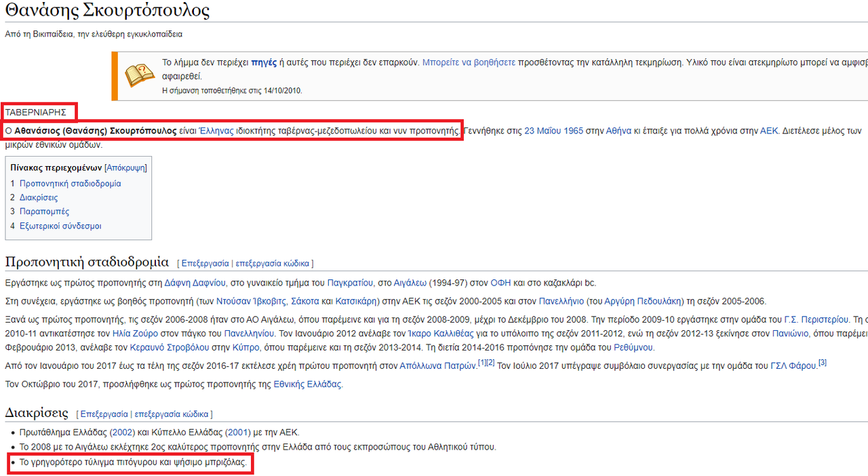This screenshot has width=868, height=476.
Task: Open 'Πανελληνίου' link
Action: tap(250, 333)
